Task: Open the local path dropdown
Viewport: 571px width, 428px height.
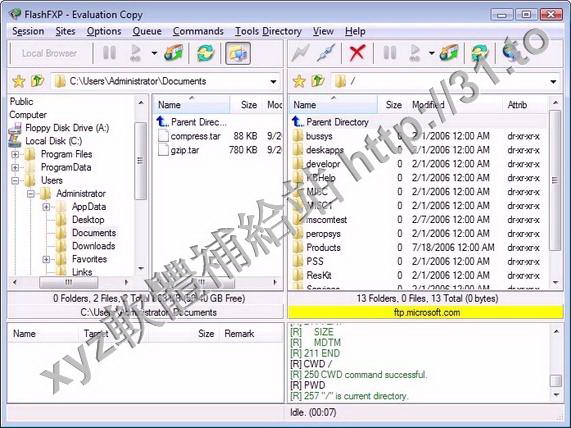Action: click(273, 82)
